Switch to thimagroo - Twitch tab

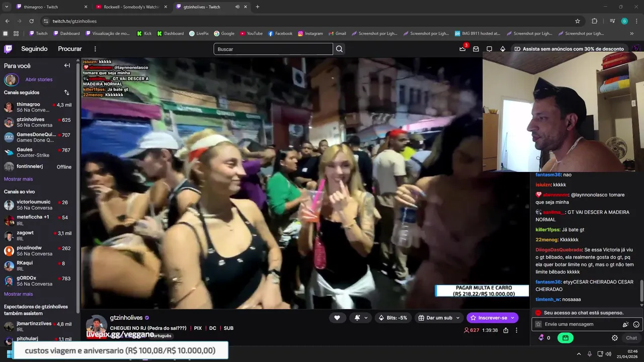point(52,7)
